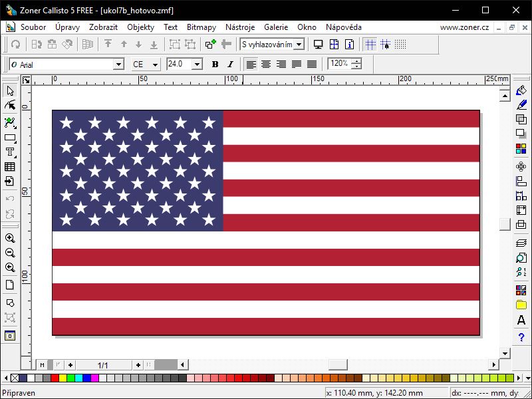532x399 pixels.
Task: Open the layers stack icon
Action: click(x=521, y=243)
